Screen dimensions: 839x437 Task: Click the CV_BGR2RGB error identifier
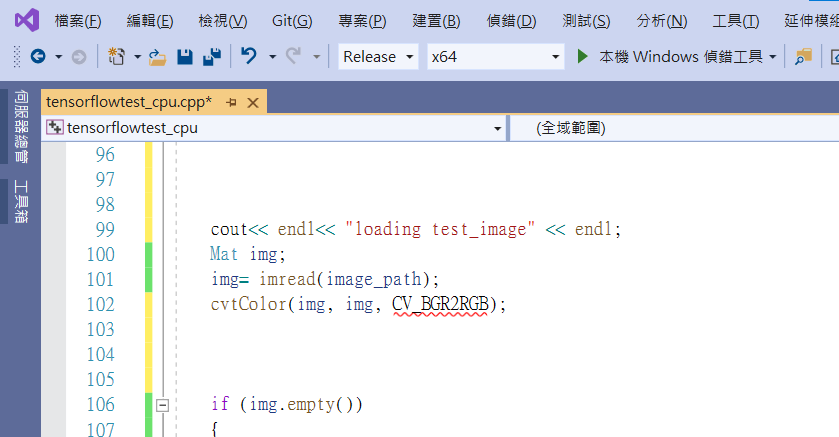[x=440, y=304]
